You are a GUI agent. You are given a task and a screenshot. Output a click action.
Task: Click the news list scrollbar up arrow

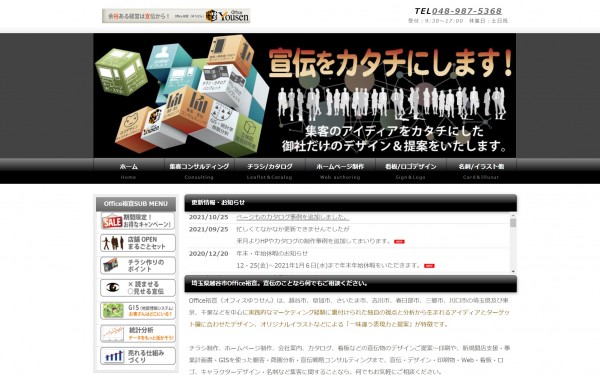(513, 215)
